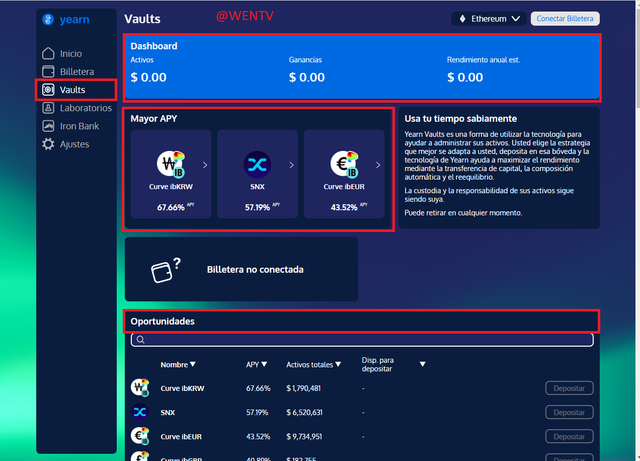The height and width of the screenshot is (461, 640).
Task: Open Ajustes gear icon in sidebar
Action: (48, 144)
